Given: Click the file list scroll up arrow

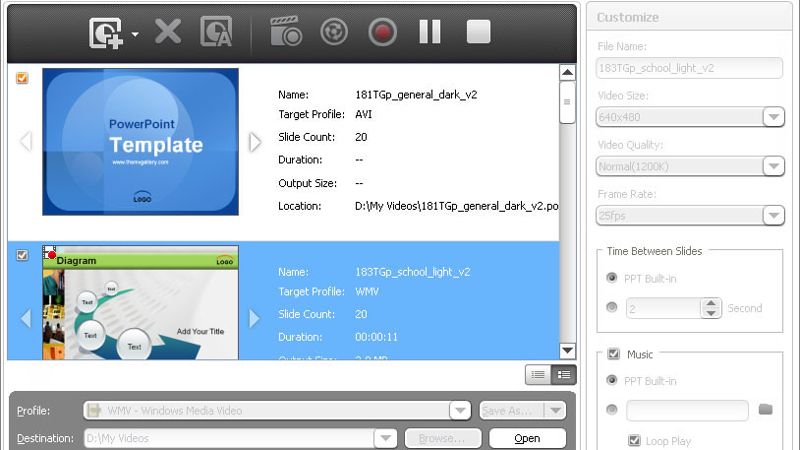Looking at the screenshot, I should [x=567, y=72].
